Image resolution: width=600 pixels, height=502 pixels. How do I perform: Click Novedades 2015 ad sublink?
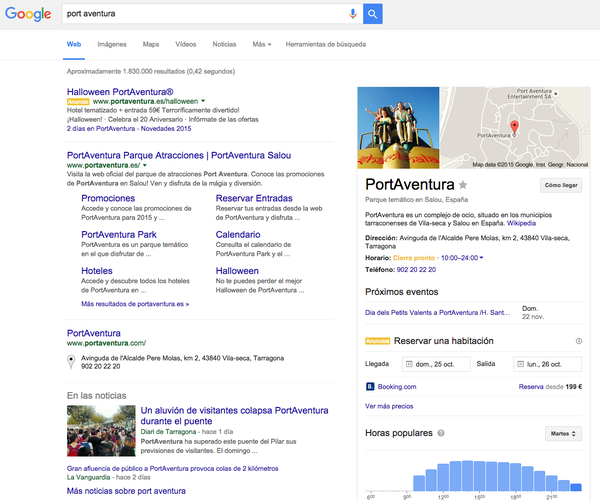point(166,129)
